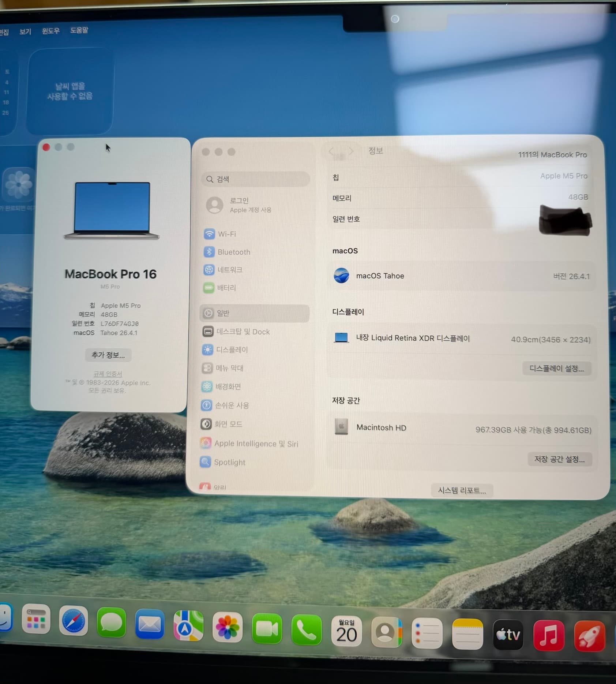This screenshot has height=684, width=616.
Task: Open Notes from the Dock
Action: pos(467,634)
